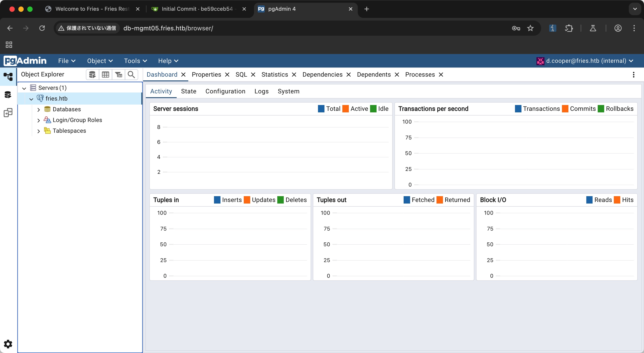The width and height of the screenshot is (644, 353).
Task: Bookmark this page with star icon
Action: tap(530, 28)
